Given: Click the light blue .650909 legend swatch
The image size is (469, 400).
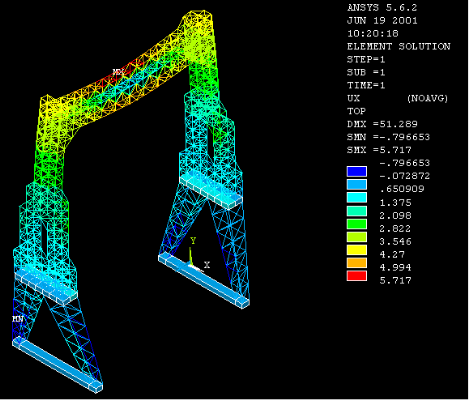Looking at the screenshot, I should pos(357,185).
